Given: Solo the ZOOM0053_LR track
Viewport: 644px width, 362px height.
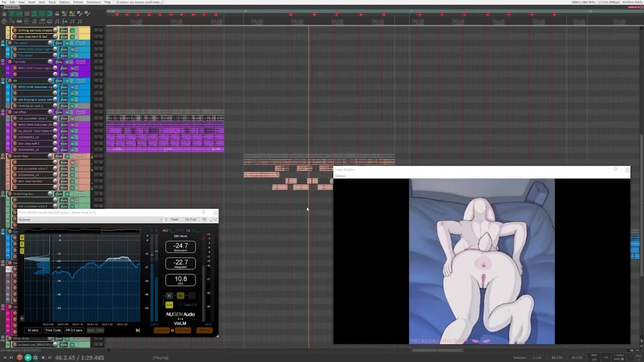Looking at the screenshot, I should pyautogui.click(x=101, y=150).
